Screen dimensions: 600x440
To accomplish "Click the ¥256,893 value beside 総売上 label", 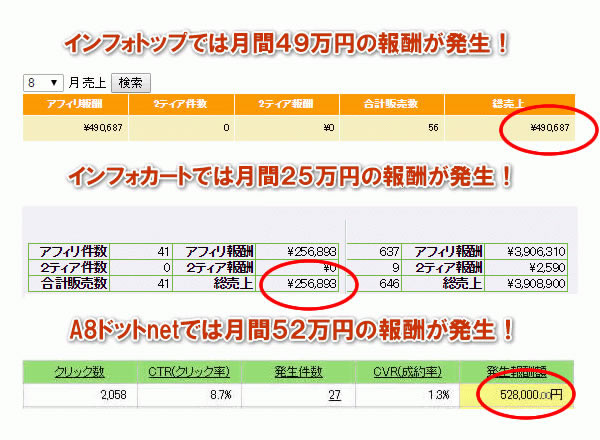I will click(x=312, y=284).
